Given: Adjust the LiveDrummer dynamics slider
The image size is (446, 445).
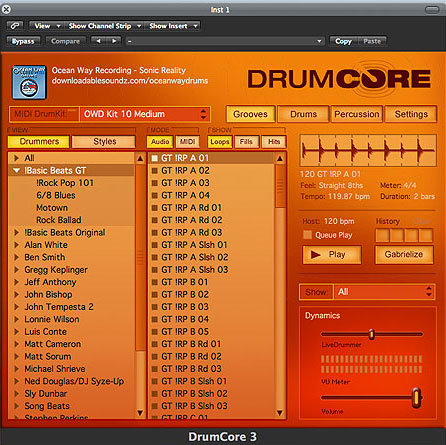Looking at the screenshot, I should 372,334.
